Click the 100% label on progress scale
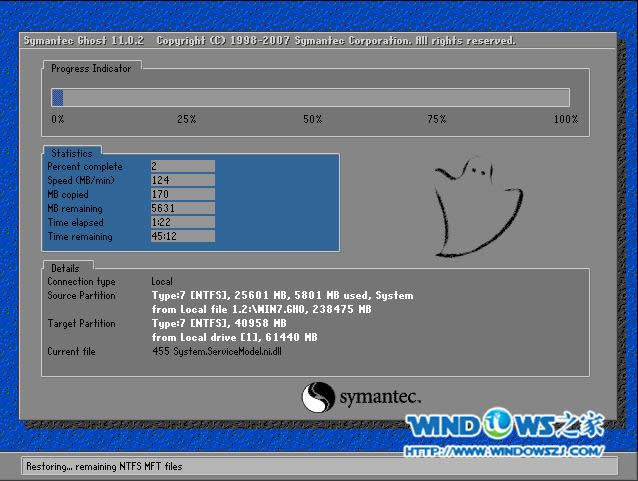638x481 pixels. coord(565,119)
